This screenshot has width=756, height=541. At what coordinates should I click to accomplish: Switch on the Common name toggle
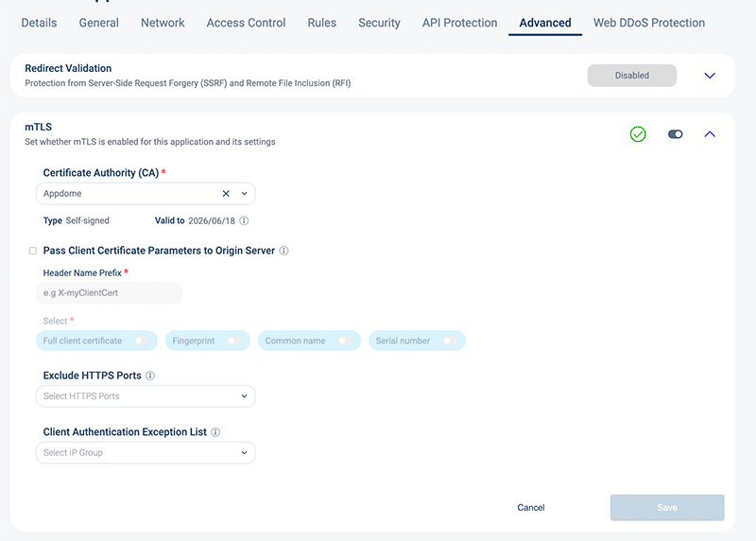pyautogui.click(x=345, y=340)
